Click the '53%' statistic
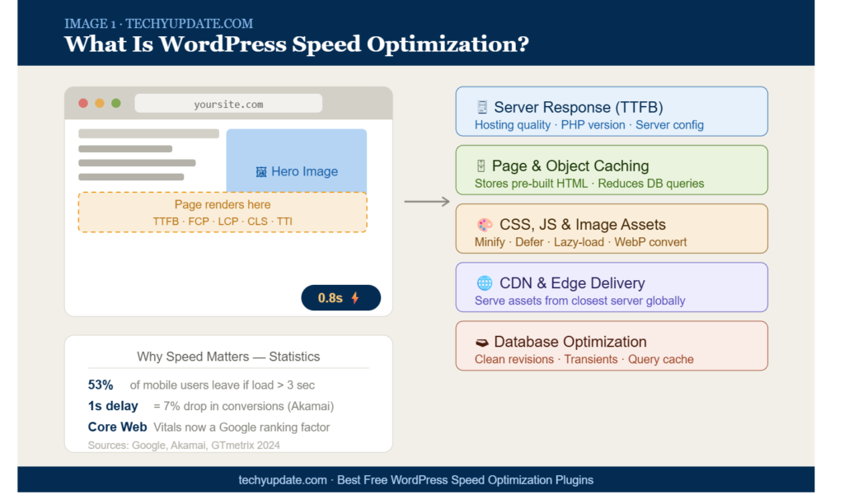 (x=101, y=385)
